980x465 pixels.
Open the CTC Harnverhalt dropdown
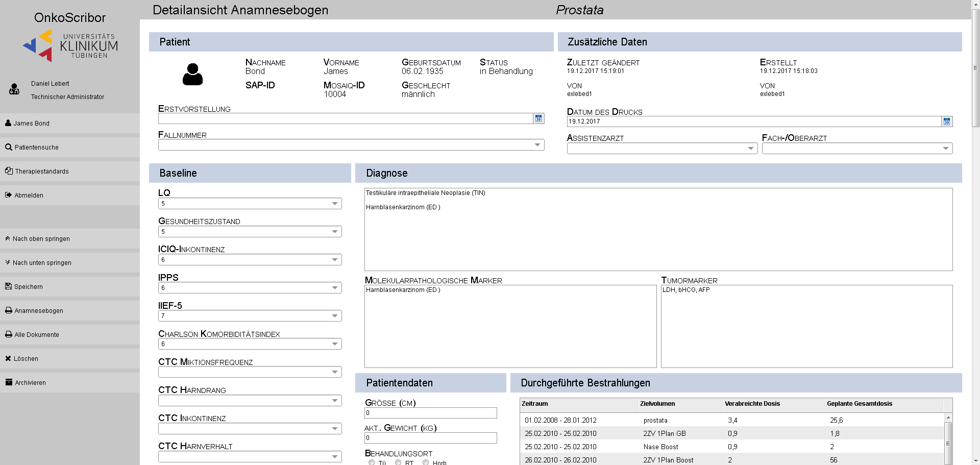point(250,456)
